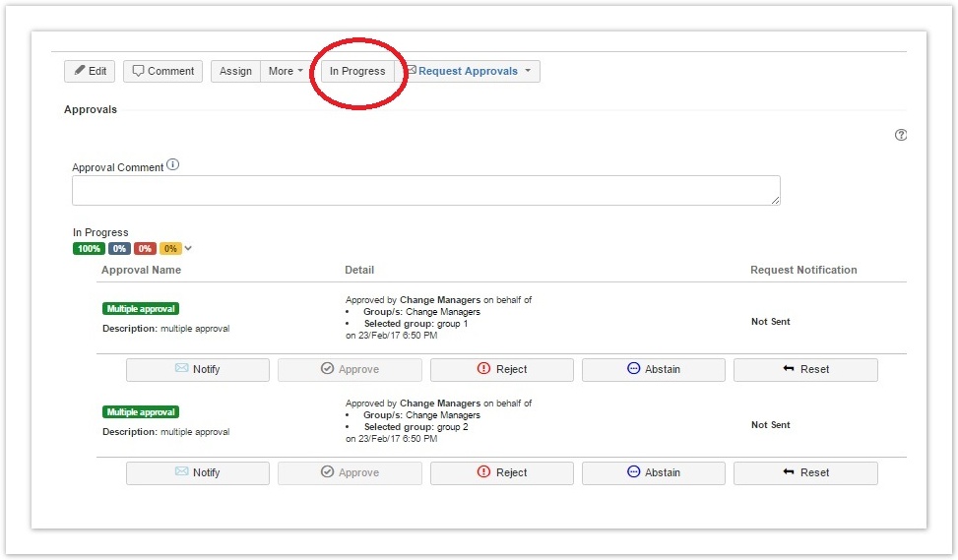Notify approvers for group 1 approval

click(198, 369)
